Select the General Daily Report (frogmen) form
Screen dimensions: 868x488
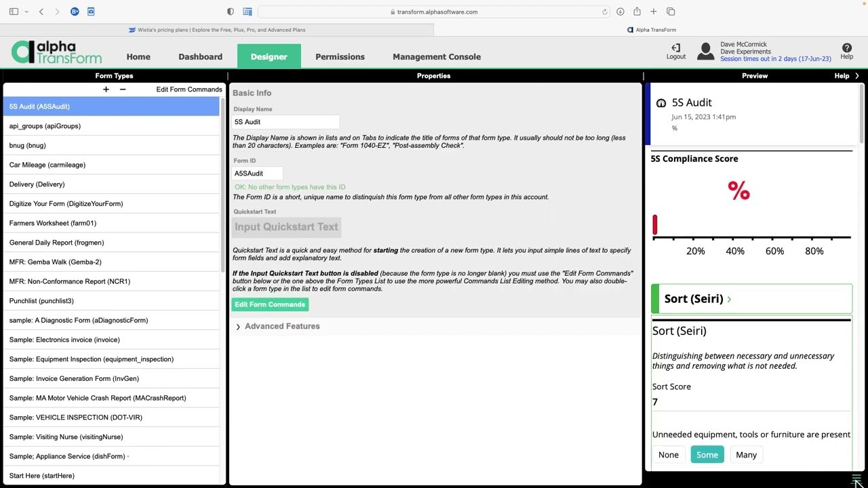[x=111, y=243]
